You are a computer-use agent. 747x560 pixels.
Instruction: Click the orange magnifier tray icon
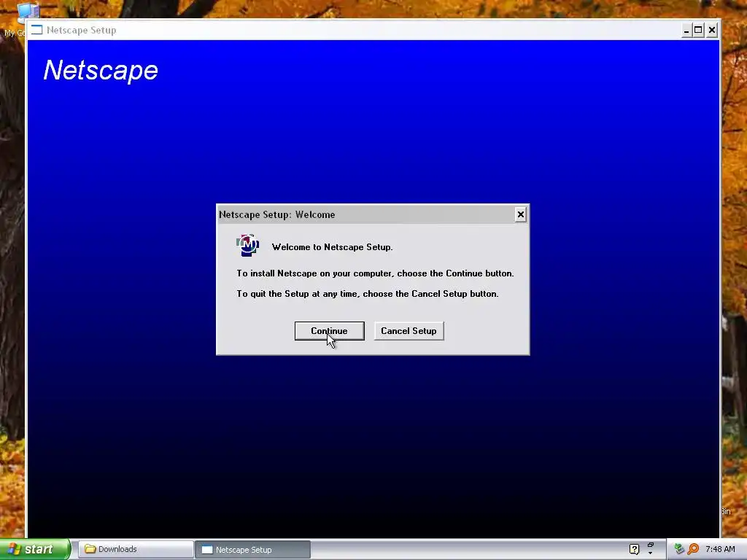pyautogui.click(x=693, y=549)
